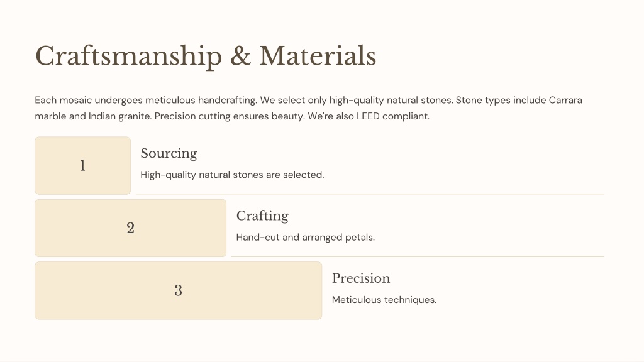The width and height of the screenshot is (644, 362).
Task: Click the Sourcing heading
Action: pos(169,153)
